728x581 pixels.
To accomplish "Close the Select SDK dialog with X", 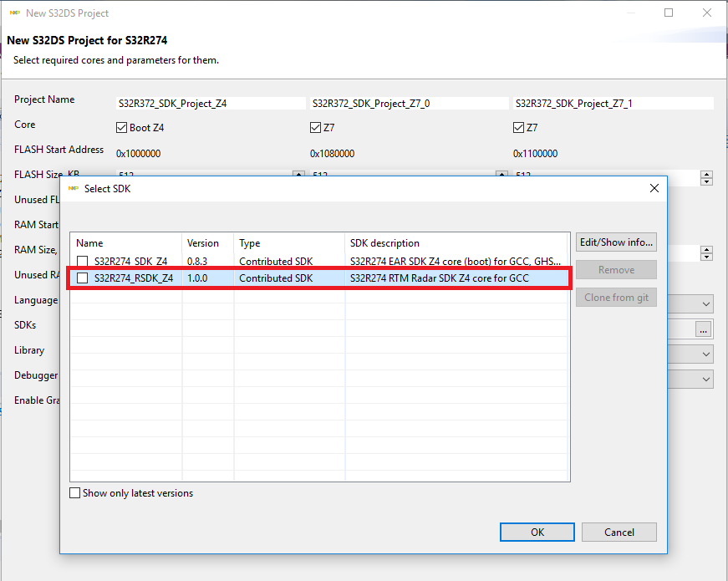I will [654, 188].
